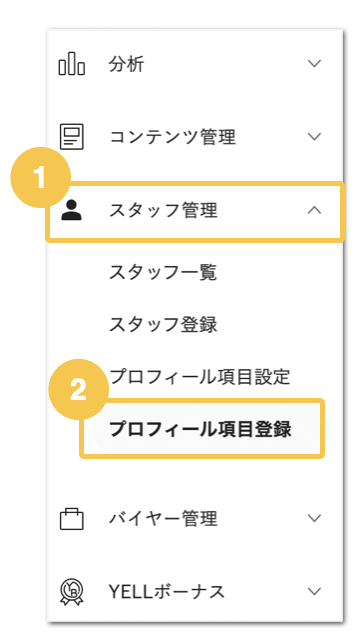Click the コンテンツ管理 menu label
The image size is (362, 640).
pyautogui.click(x=172, y=137)
